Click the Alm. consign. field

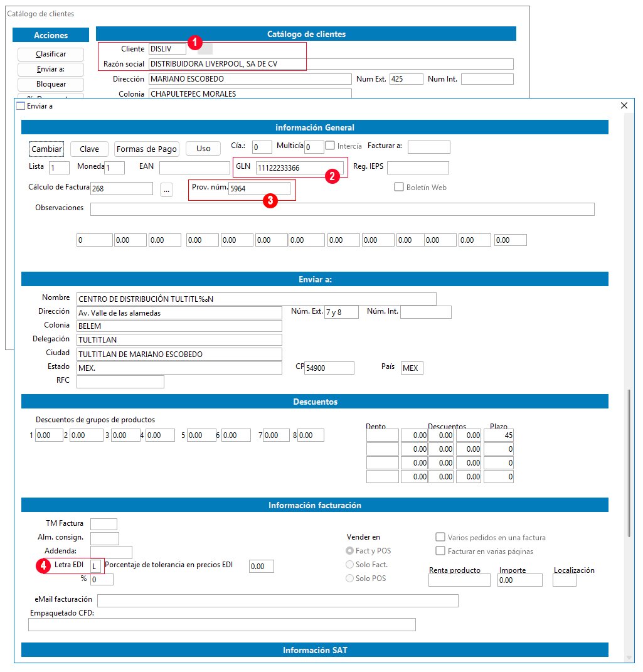105,538
